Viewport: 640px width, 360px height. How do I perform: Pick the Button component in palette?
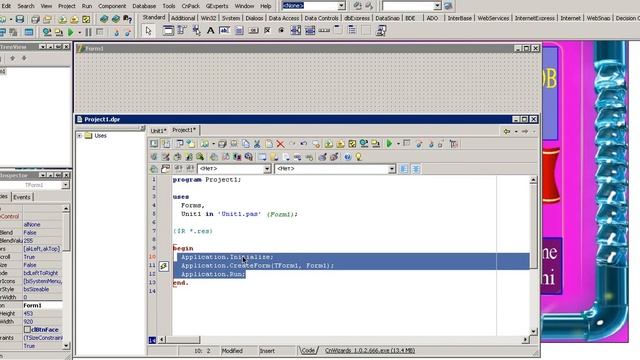click(253, 31)
